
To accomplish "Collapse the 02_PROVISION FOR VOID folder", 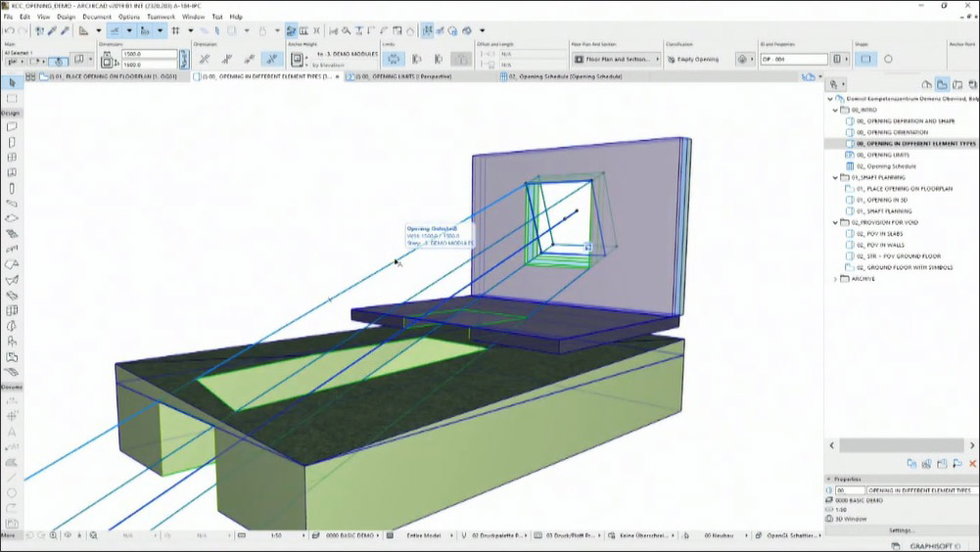I will coord(836,222).
